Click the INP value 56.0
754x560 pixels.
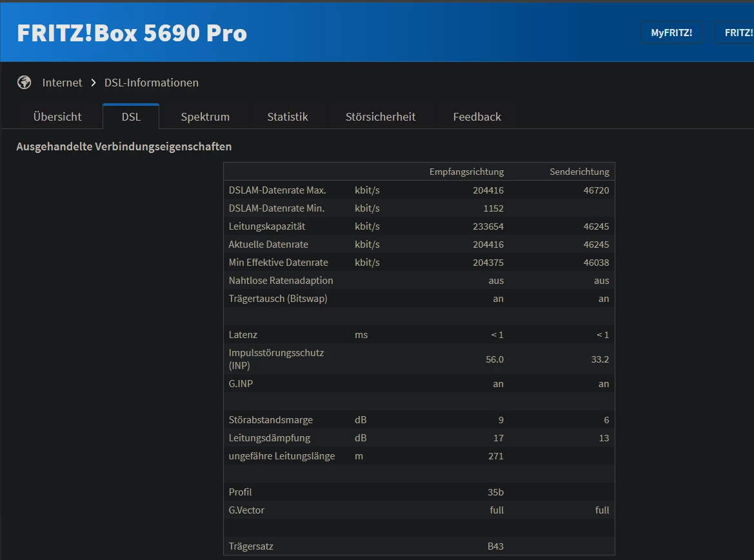495,359
